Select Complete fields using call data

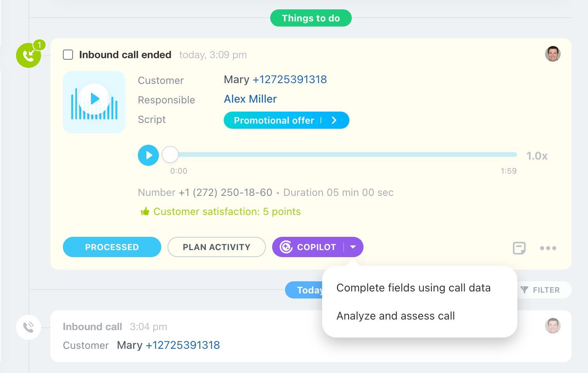tap(413, 288)
